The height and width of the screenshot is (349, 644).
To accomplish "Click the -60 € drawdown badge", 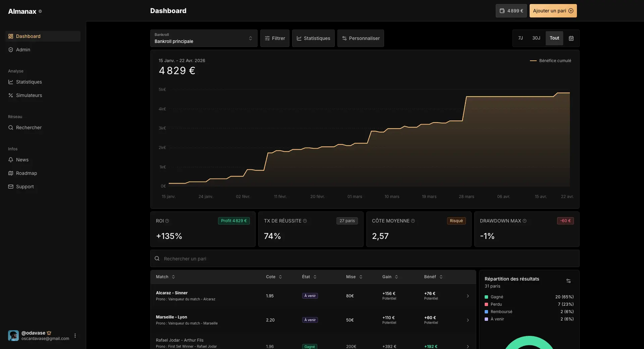I will tap(566, 221).
